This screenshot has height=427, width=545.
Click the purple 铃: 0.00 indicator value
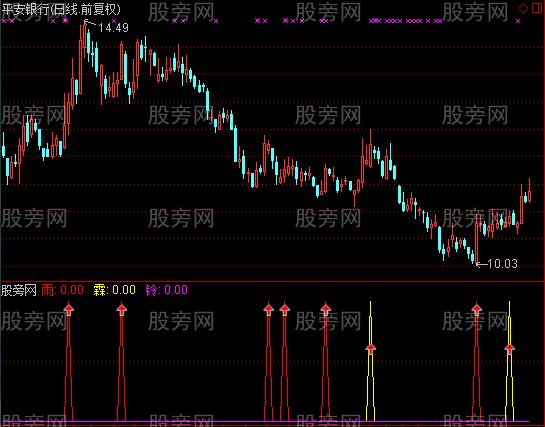(x=166, y=290)
